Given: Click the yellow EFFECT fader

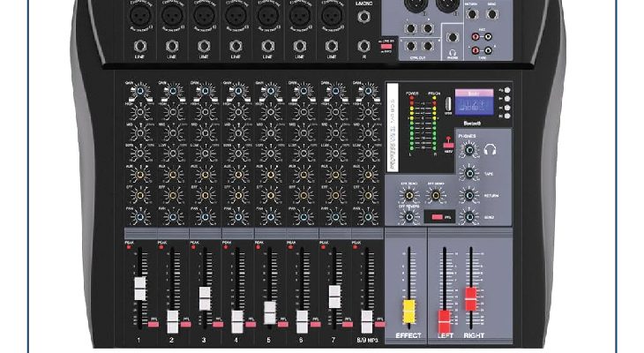Looking at the screenshot, I should click(408, 311).
